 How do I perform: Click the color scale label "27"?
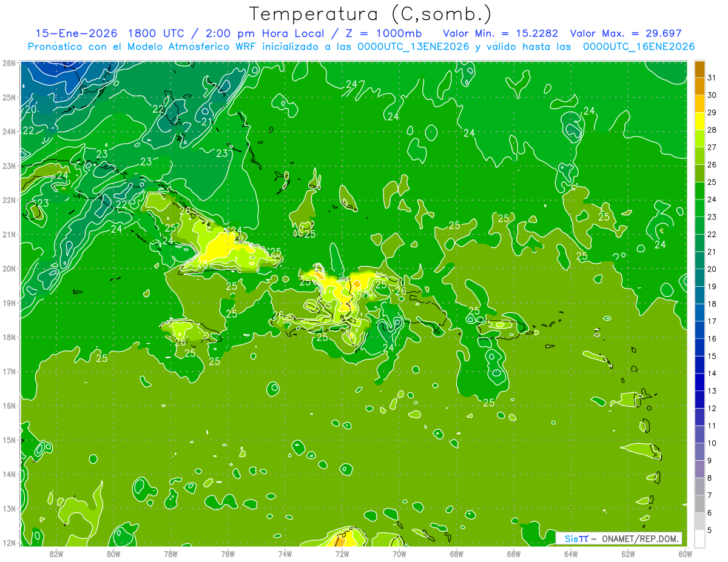712,147
